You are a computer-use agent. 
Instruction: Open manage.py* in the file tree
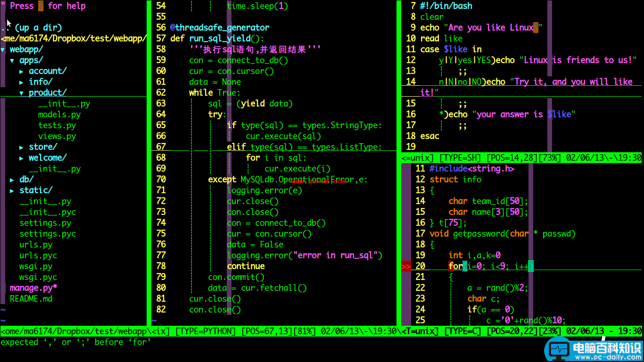click(x=33, y=288)
